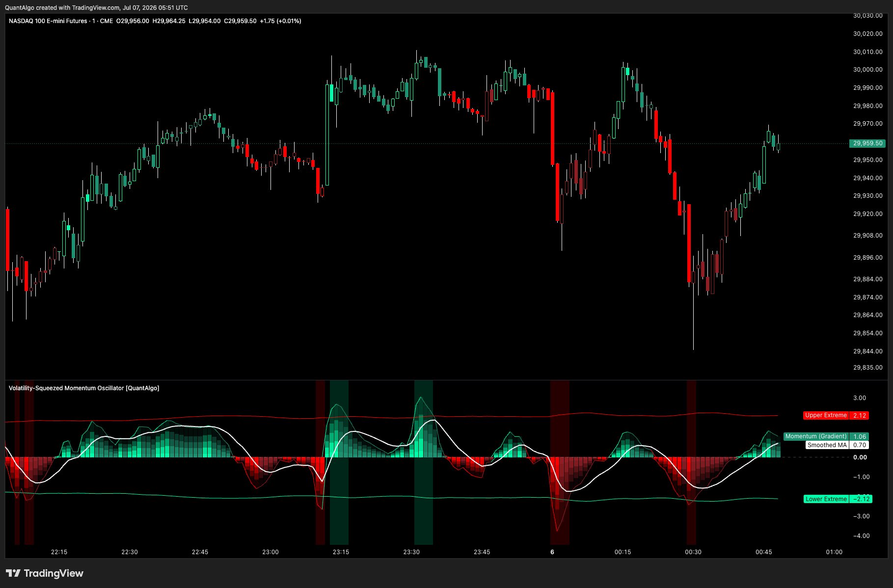Click the white Smoothed MA label
This screenshot has width=893, height=588.
827,445
